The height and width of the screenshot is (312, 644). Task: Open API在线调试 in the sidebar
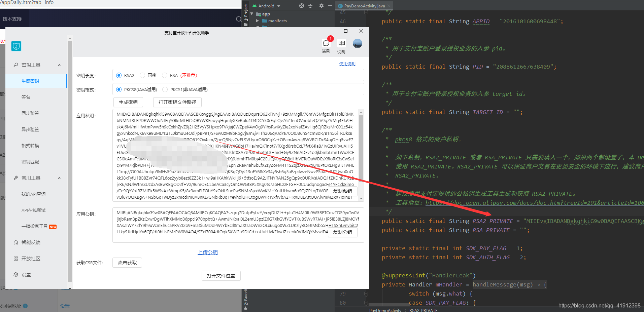coord(33,210)
